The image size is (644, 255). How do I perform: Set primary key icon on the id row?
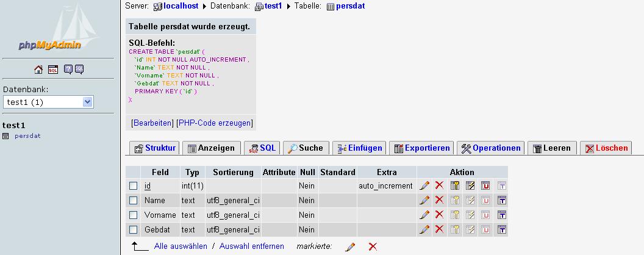pyautogui.click(x=455, y=185)
